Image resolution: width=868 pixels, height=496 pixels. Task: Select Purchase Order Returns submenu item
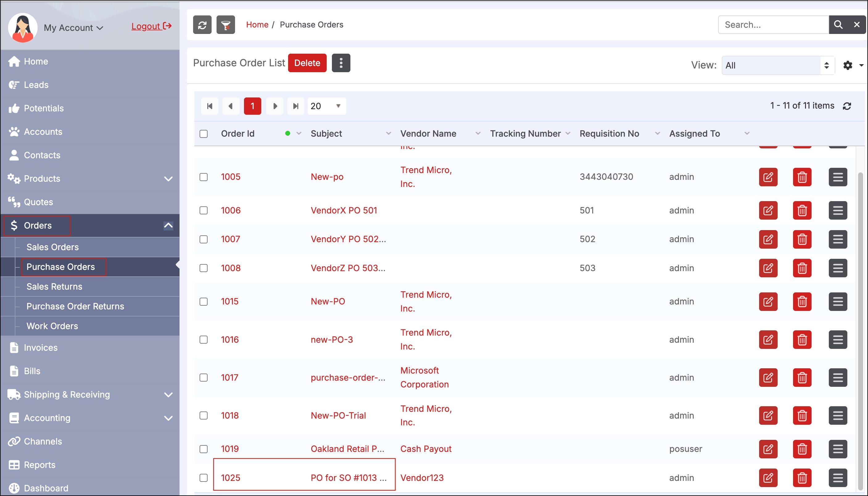[x=75, y=306]
